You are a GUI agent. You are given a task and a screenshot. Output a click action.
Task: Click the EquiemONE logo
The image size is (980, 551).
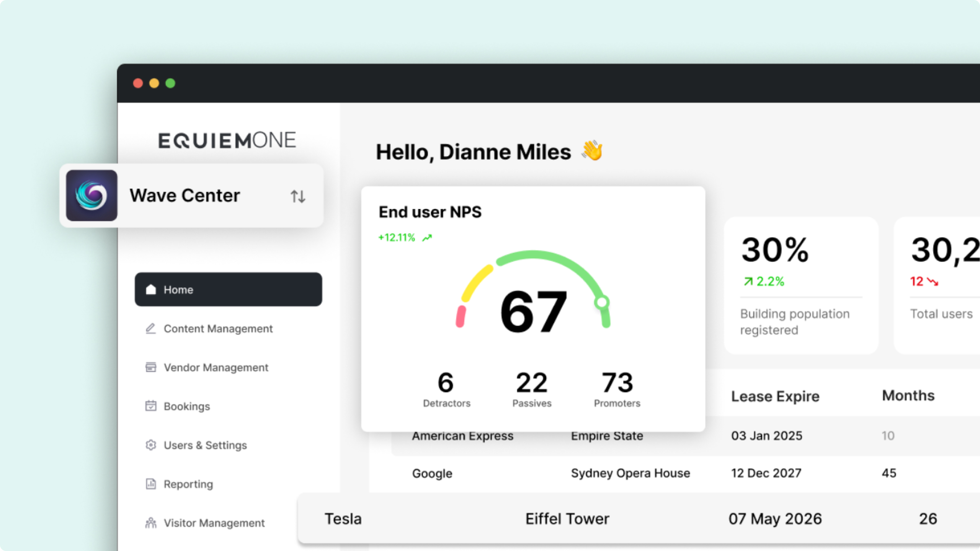coord(227,139)
